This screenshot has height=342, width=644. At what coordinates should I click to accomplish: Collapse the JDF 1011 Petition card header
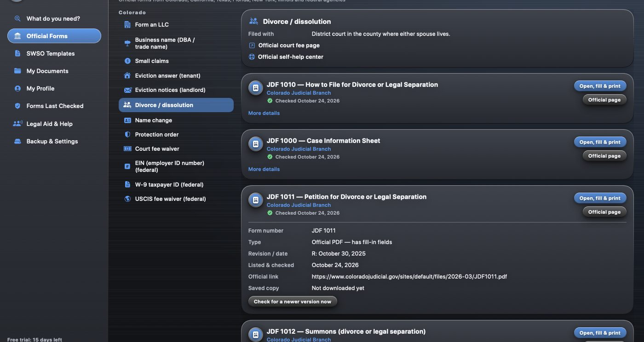(x=437, y=204)
